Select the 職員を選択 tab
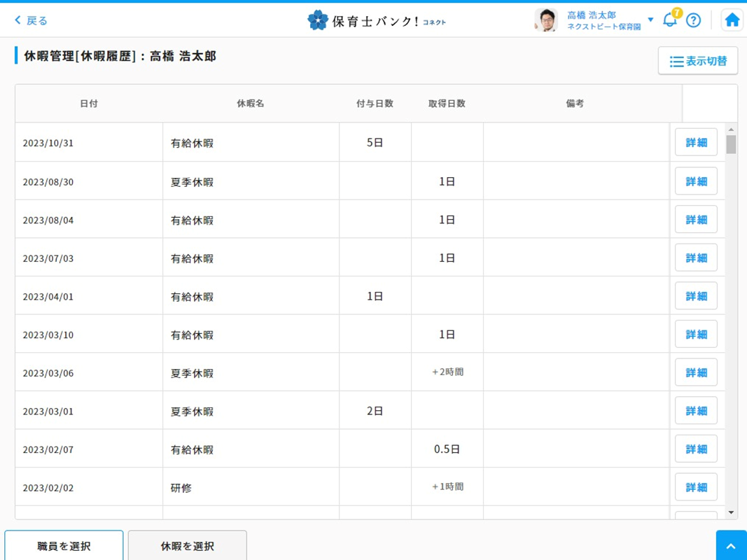Screen dimensions: 747x560 pos(64,546)
